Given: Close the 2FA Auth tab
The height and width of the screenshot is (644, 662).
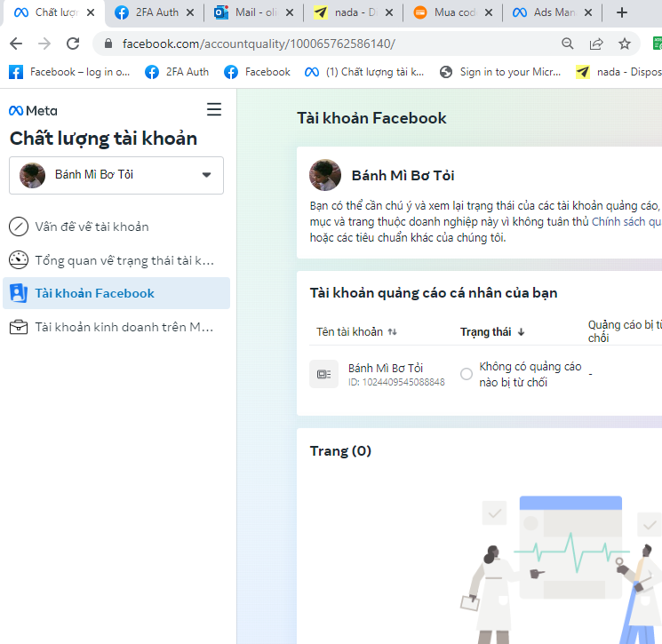Looking at the screenshot, I should [190, 12].
